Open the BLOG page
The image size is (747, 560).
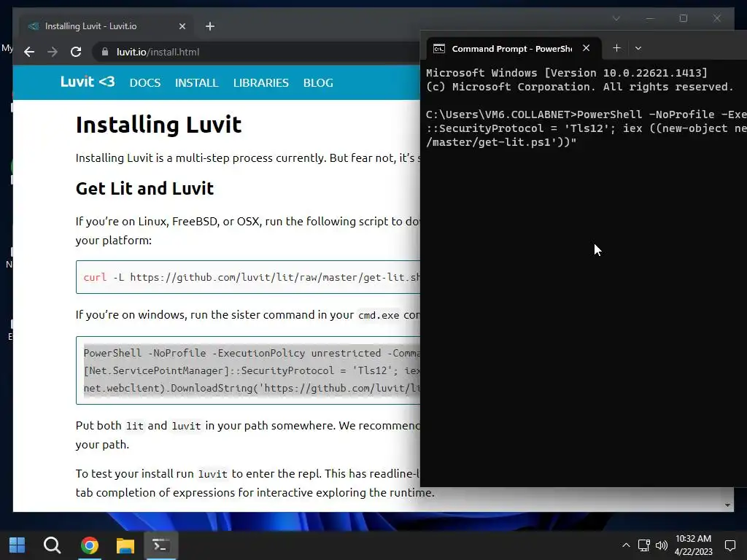(x=318, y=83)
